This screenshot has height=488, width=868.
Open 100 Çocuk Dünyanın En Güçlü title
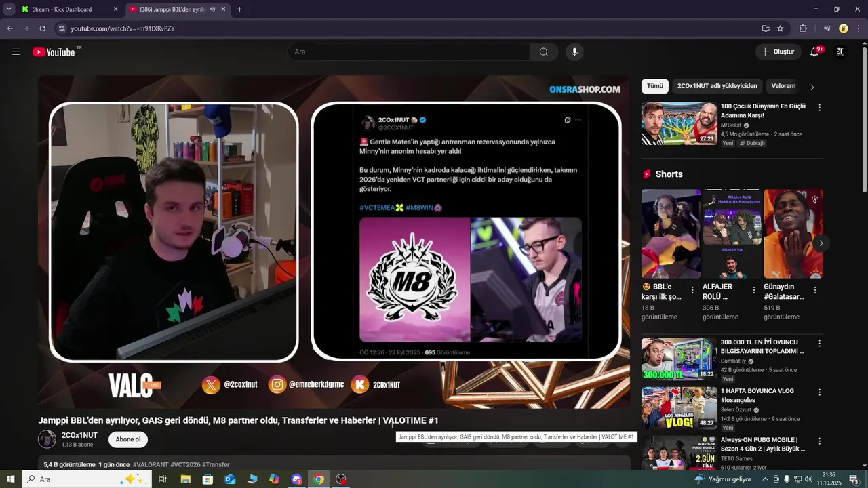763,111
